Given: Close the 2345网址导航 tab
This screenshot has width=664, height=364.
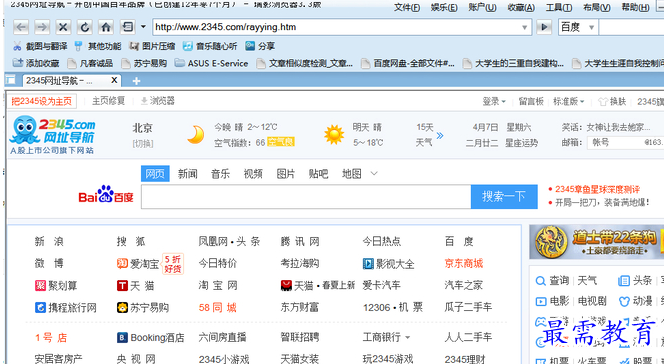Looking at the screenshot, I should tap(114, 80).
